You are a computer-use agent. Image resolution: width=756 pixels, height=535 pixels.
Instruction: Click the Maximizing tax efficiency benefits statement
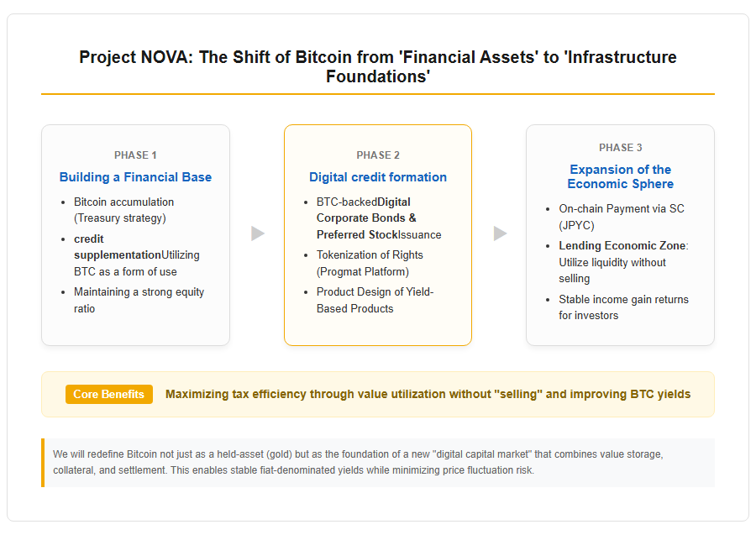(428, 394)
